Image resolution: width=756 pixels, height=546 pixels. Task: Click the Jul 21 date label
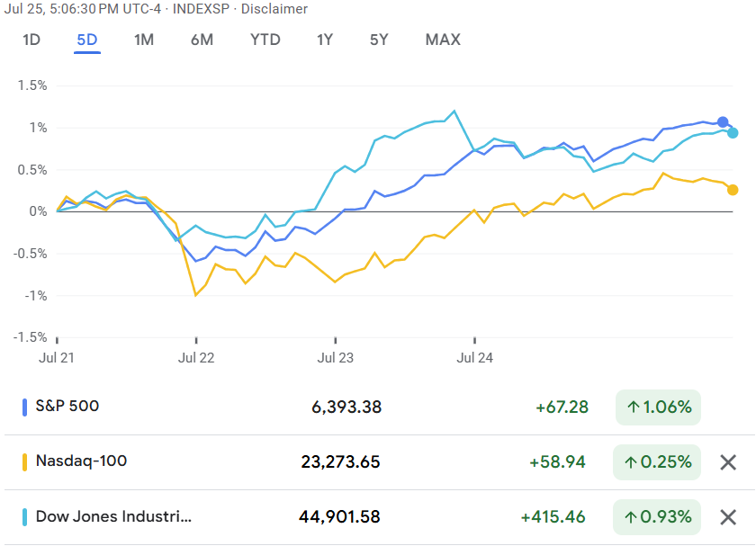coord(57,358)
